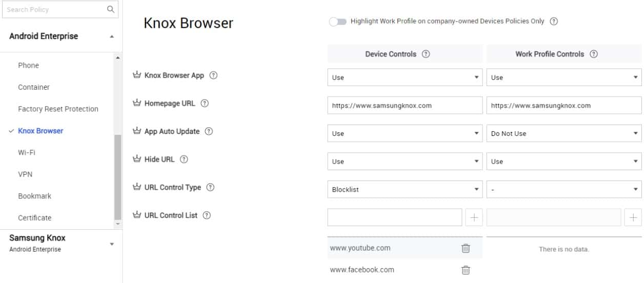This screenshot has width=644, height=283.
Task: Click help icon beside URL Control Type
Action: (x=210, y=188)
